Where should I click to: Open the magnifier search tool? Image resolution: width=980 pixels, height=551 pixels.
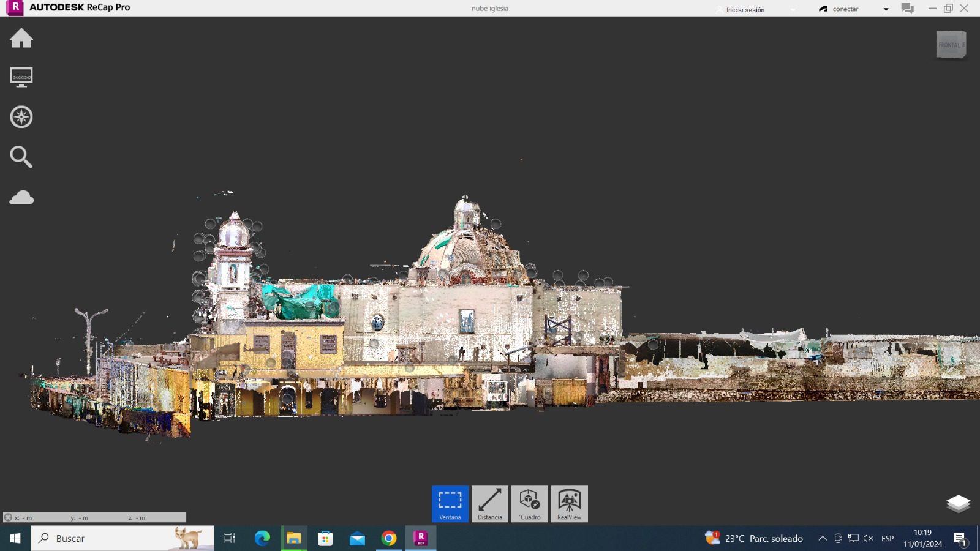(21, 157)
